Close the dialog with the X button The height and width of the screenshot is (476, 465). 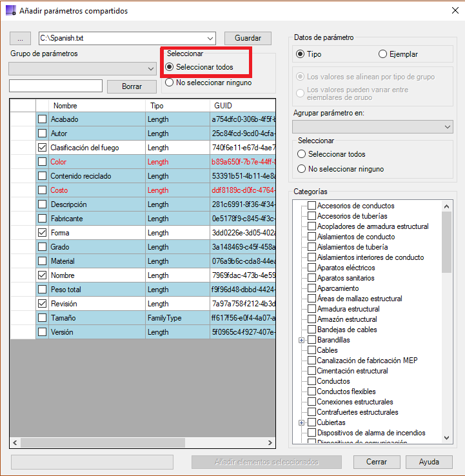tap(455, 10)
